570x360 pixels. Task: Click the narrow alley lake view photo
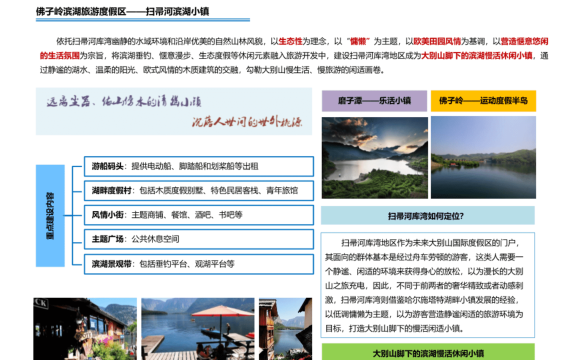click(x=285, y=329)
